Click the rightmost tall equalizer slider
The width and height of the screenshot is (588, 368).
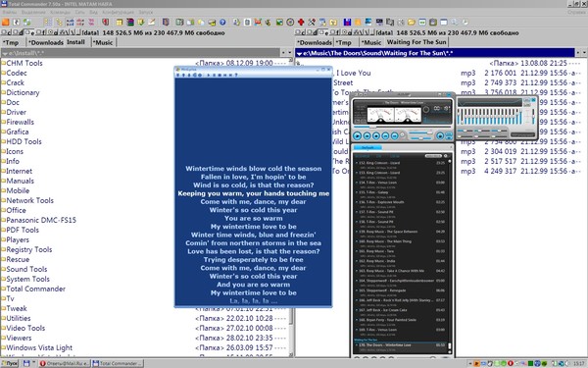pos(533,117)
